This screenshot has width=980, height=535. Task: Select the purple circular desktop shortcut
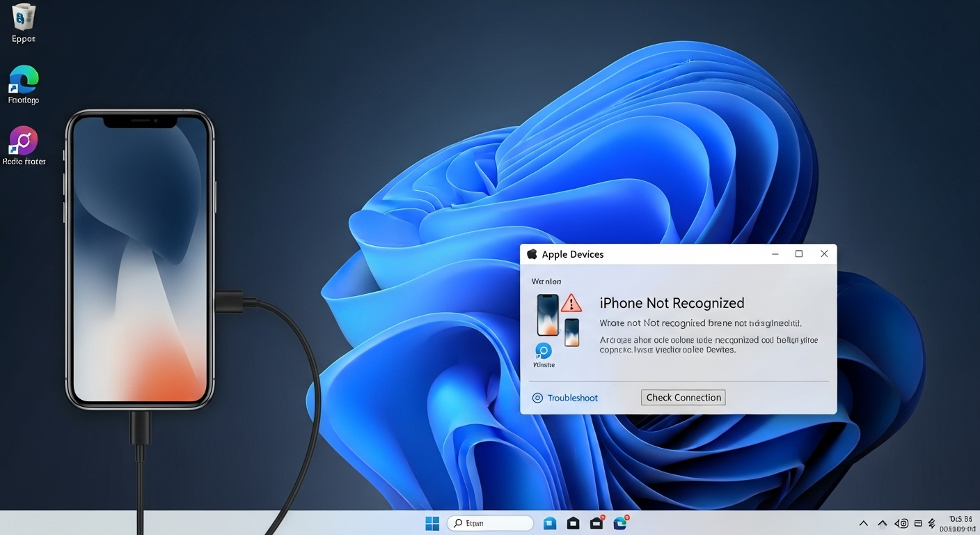(24, 146)
